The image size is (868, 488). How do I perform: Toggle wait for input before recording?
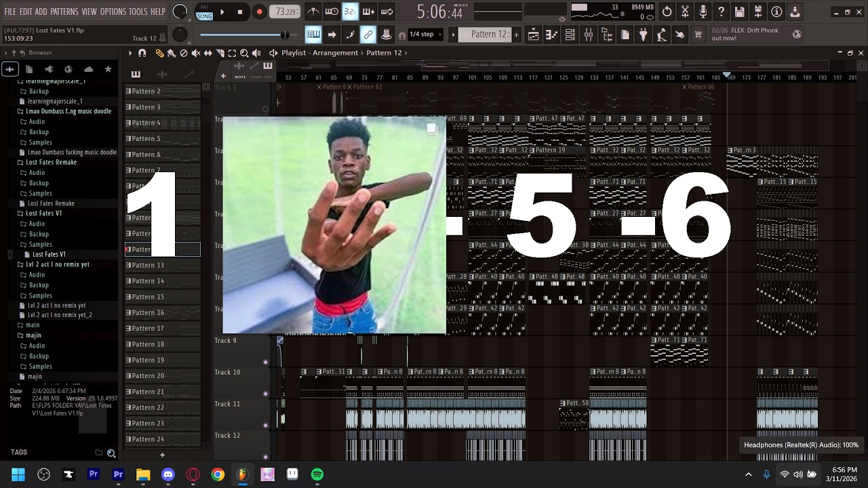point(332,12)
